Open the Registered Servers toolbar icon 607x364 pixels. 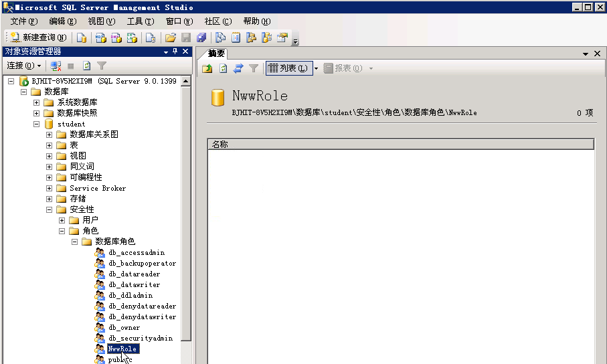[220, 37]
